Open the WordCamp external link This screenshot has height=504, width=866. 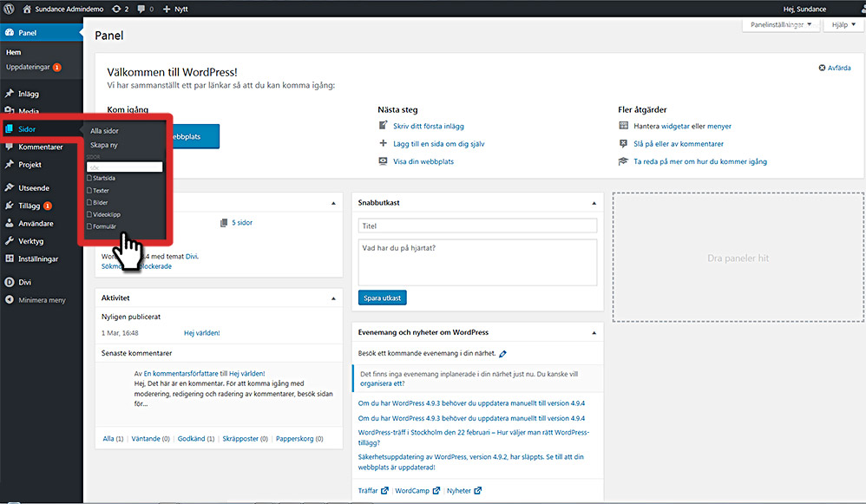(x=417, y=491)
